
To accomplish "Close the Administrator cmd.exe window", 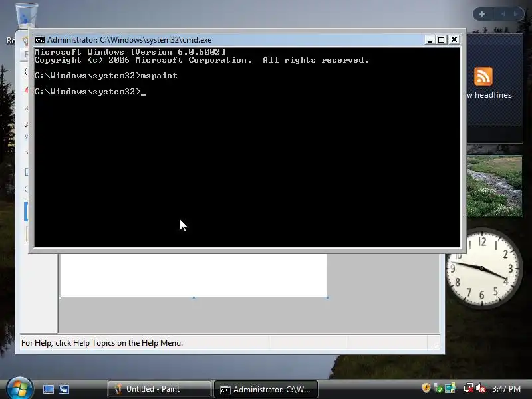I will pyautogui.click(x=454, y=40).
